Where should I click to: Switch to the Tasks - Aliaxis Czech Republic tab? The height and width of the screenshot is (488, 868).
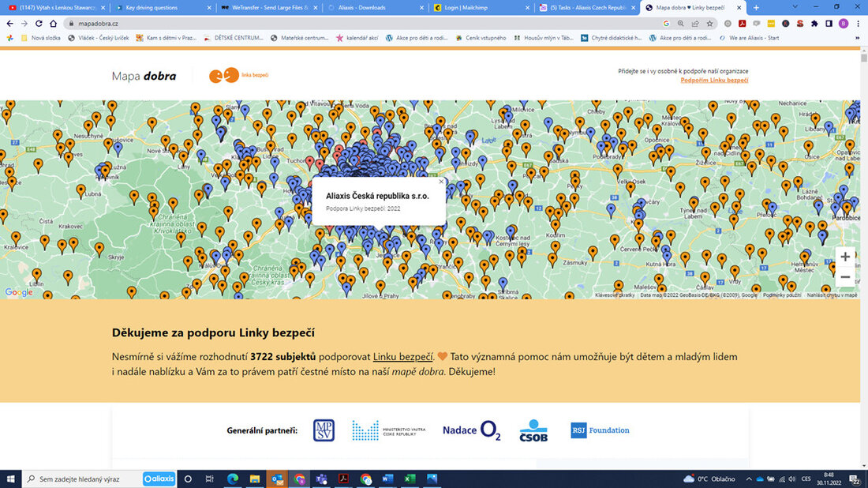pos(587,8)
